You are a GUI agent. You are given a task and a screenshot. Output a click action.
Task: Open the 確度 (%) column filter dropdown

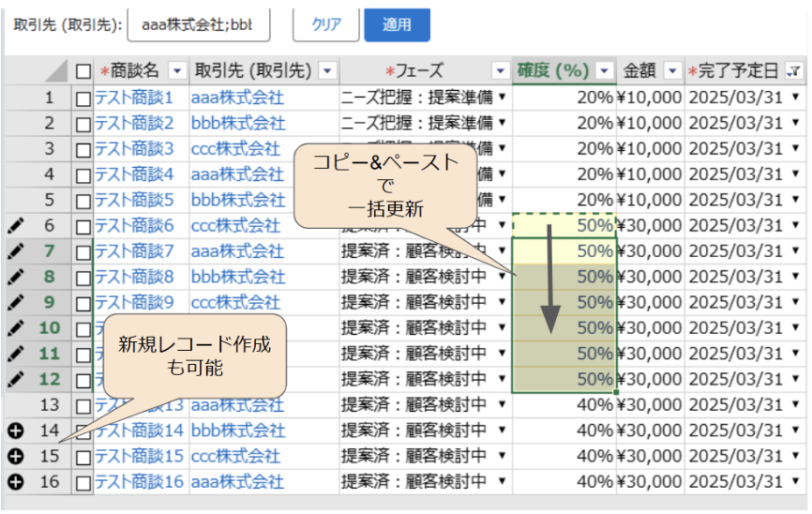click(605, 71)
